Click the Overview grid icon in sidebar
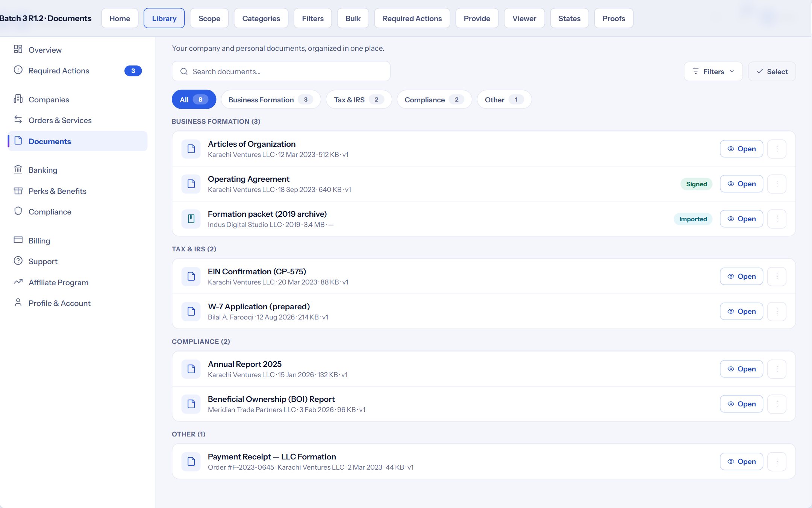 18,49
